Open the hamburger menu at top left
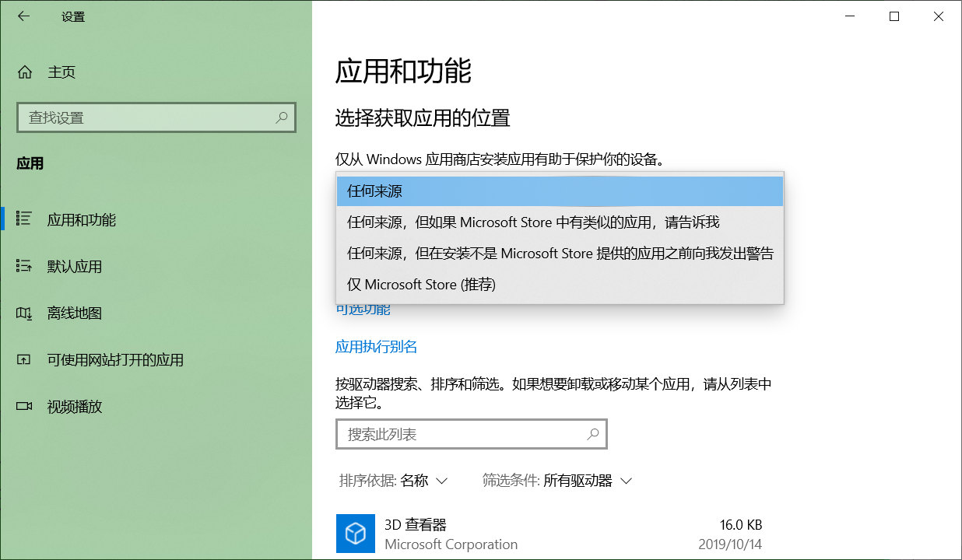Image resolution: width=962 pixels, height=560 pixels. pos(23,16)
